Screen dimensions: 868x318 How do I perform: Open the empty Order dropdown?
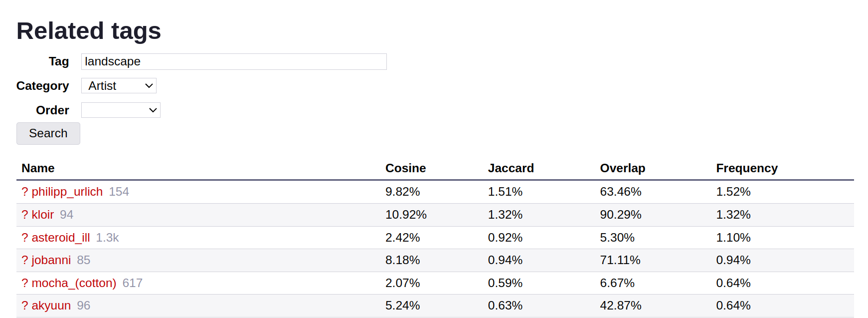[121, 110]
